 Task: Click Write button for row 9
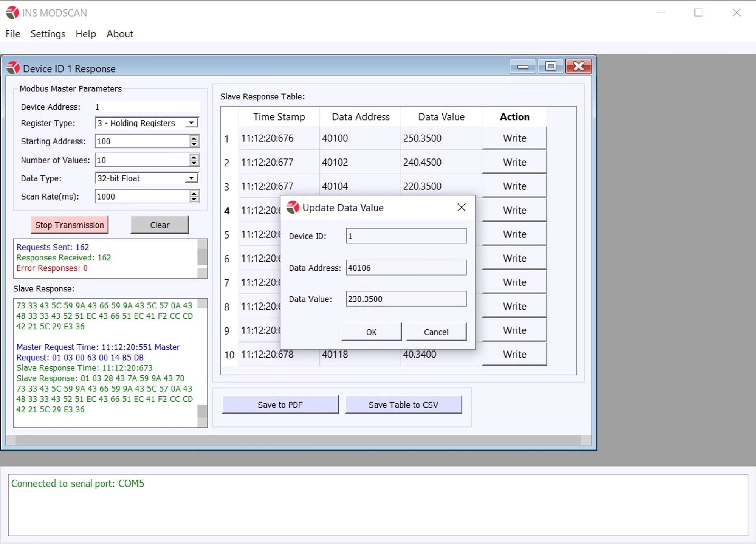click(x=514, y=330)
